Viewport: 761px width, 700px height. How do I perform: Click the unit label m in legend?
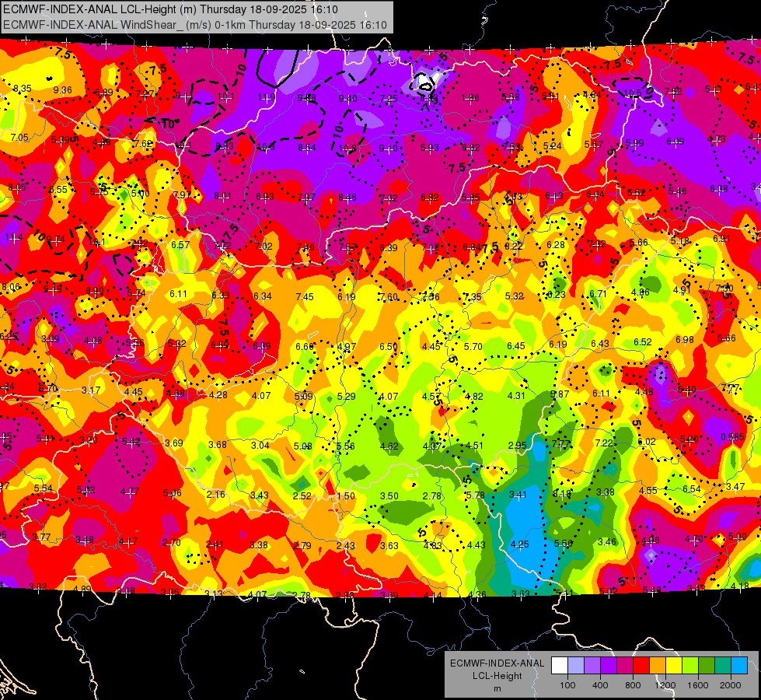tap(497, 688)
